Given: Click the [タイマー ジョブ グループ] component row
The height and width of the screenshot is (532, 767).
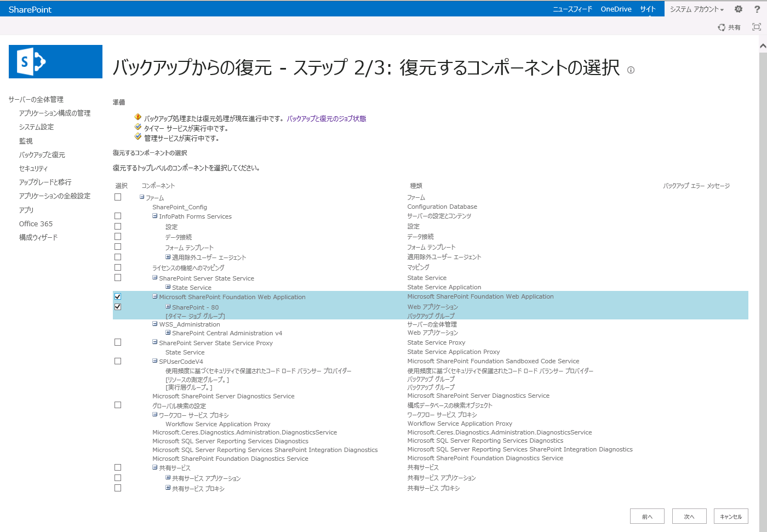Looking at the screenshot, I should (x=195, y=316).
